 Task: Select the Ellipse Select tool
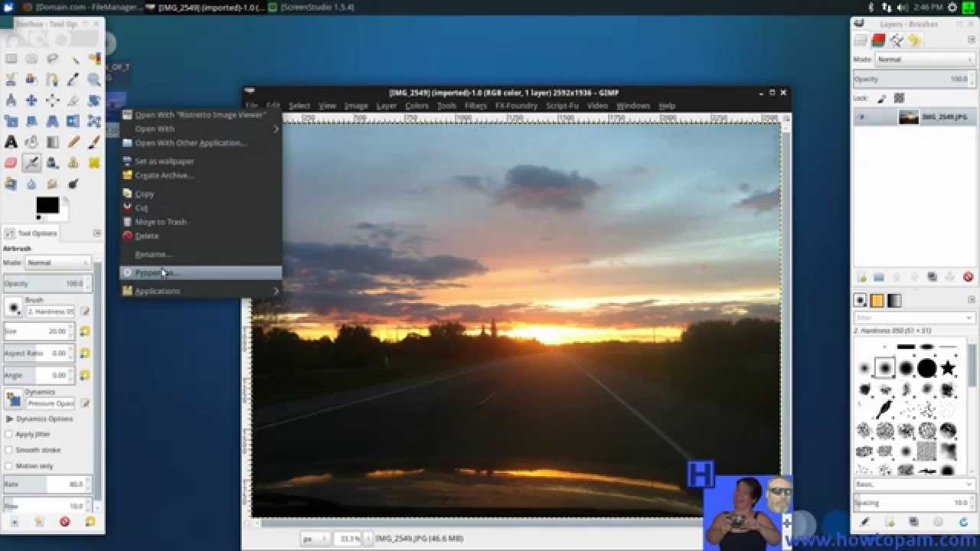pyautogui.click(x=31, y=59)
